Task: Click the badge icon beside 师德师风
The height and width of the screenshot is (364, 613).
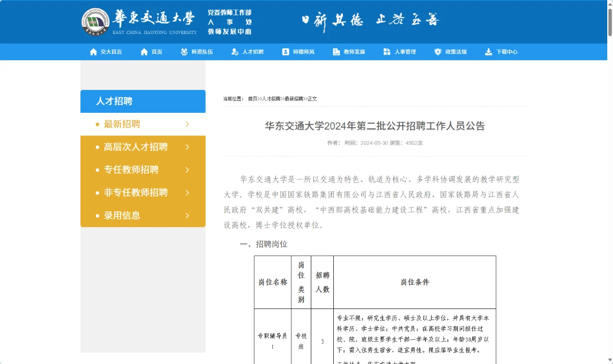Action: 286,52
